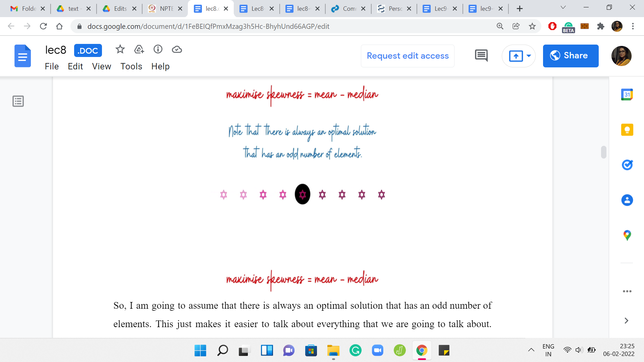644x362 pixels.
Task: Expand Chrome tab search dropdown
Action: 563,8
